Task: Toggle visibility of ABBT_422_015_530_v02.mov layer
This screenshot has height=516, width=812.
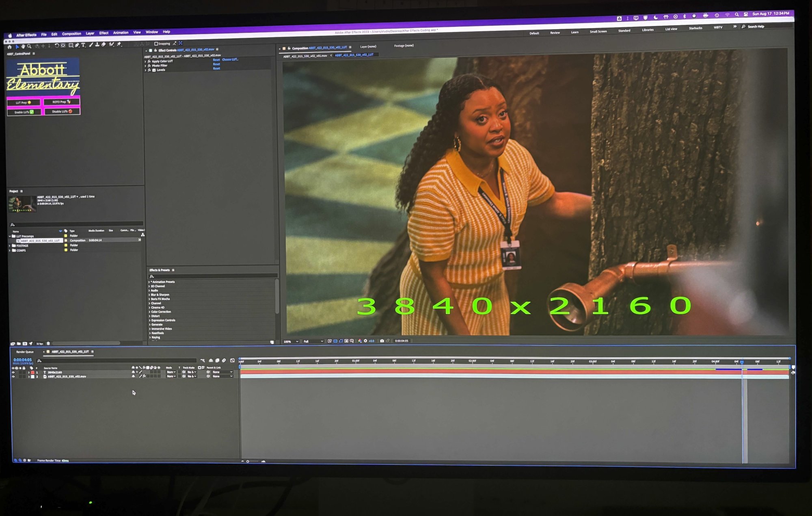Action: (x=13, y=377)
